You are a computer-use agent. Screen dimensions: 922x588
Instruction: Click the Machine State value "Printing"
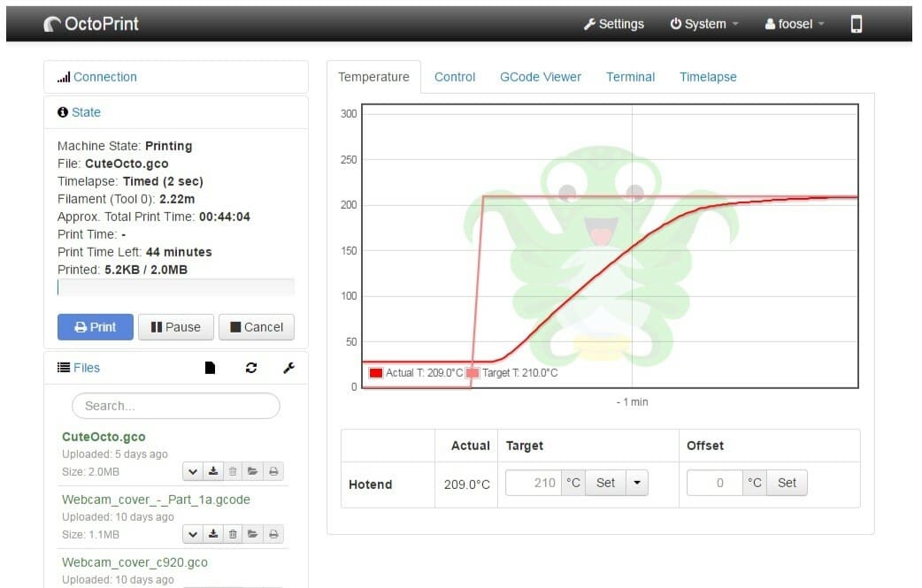(x=169, y=146)
